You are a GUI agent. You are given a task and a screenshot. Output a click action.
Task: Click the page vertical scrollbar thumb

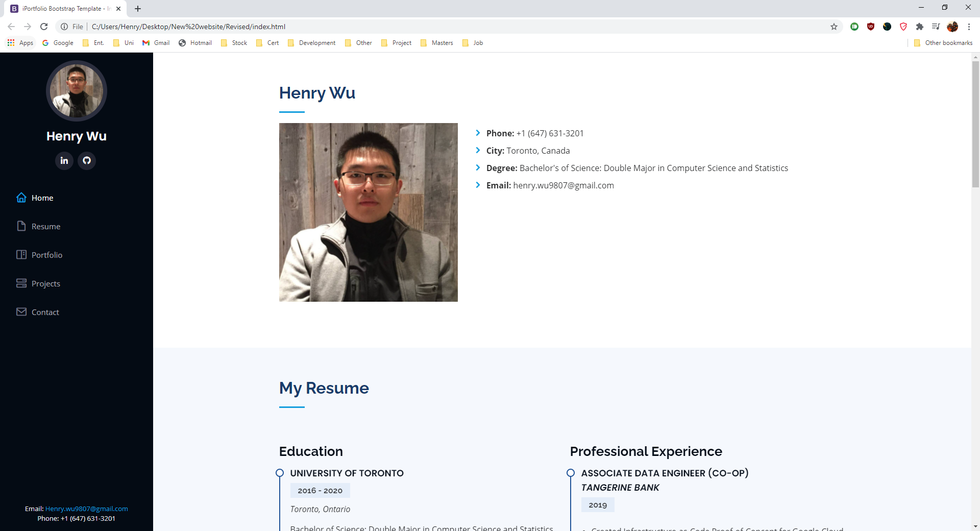[975, 123]
